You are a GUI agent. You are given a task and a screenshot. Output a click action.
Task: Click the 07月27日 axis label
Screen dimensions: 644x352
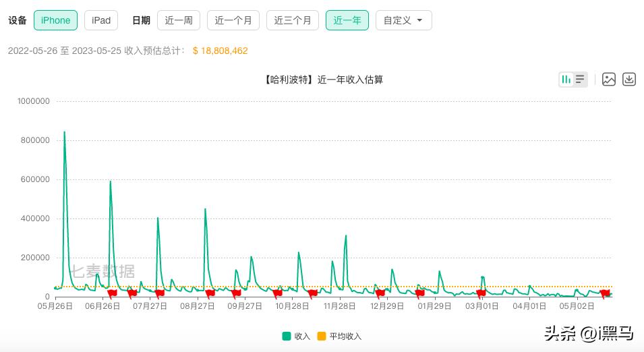[x=150, y=306]
